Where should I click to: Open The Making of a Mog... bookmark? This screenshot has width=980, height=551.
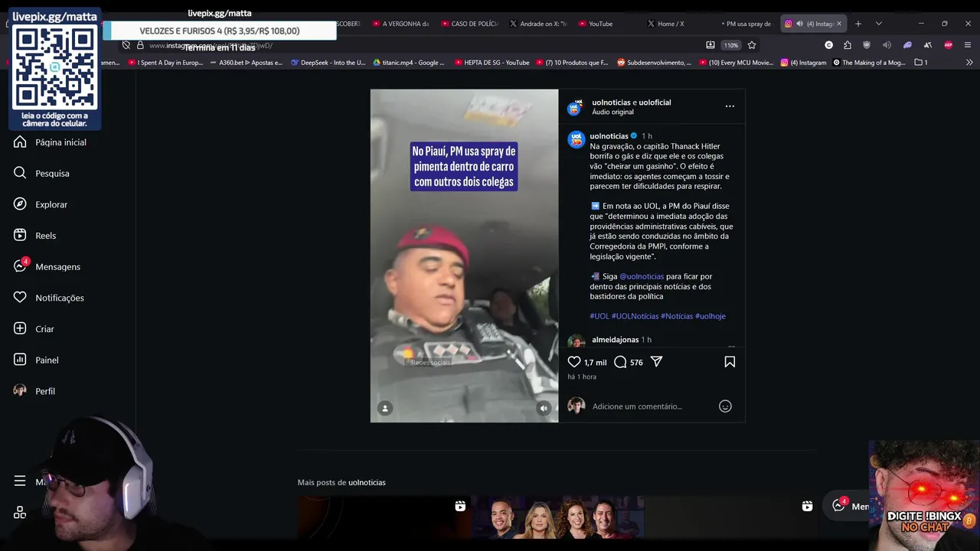pyautogui.click(x=869, y=63)
